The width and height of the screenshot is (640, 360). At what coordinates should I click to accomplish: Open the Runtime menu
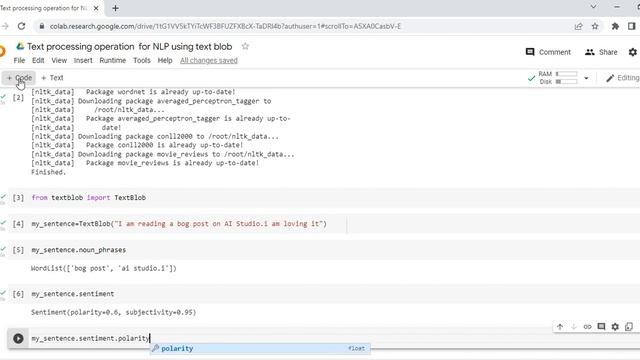point(113,60)
